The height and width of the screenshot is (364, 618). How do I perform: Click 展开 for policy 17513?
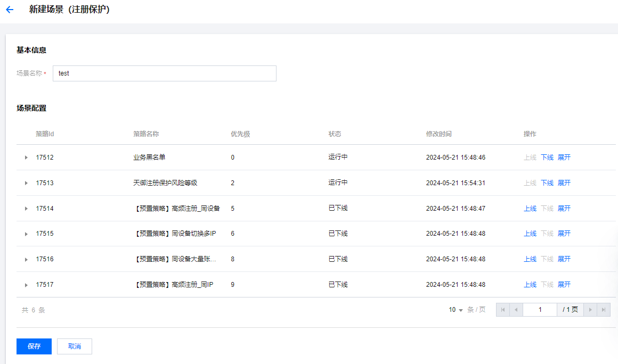564,183
